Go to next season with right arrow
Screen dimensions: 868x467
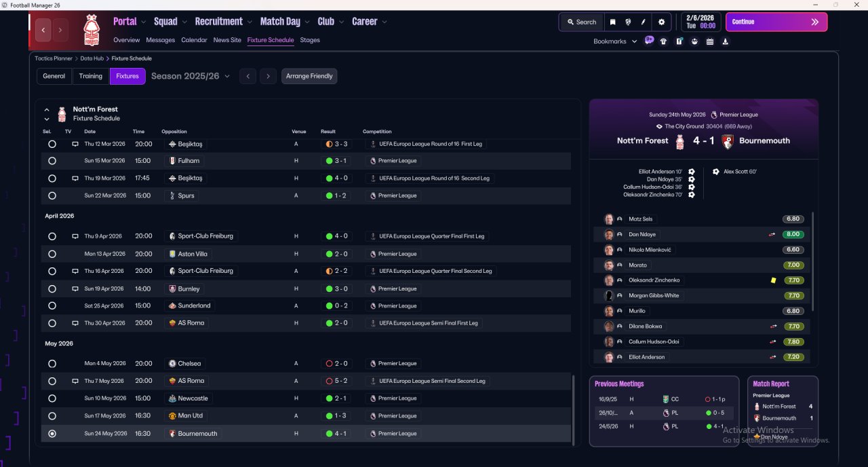268,76
